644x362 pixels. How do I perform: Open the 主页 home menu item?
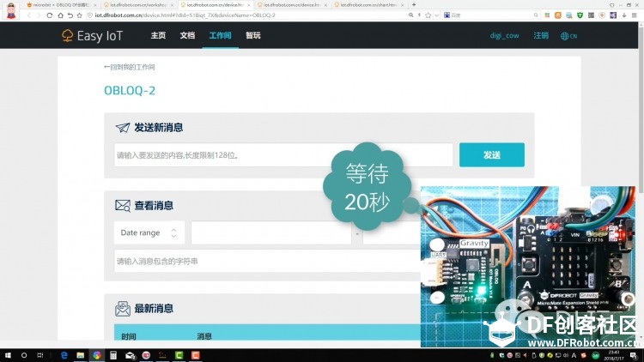click(x=158, y=35)
